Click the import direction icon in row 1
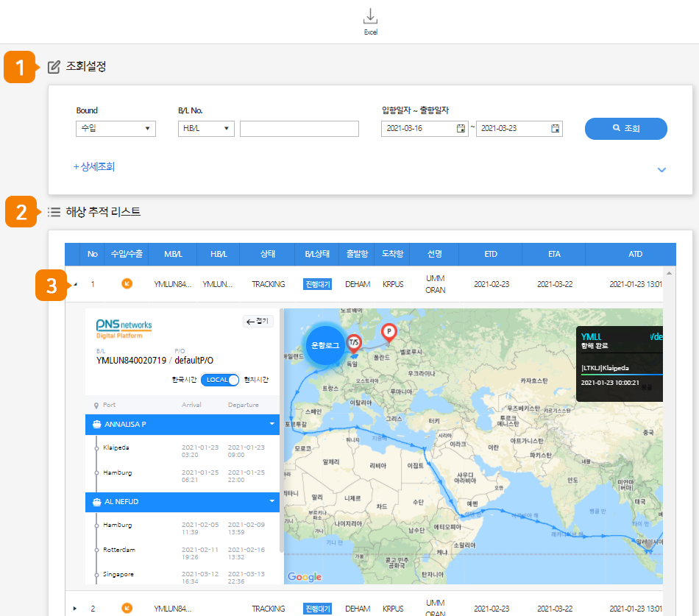 127,283
